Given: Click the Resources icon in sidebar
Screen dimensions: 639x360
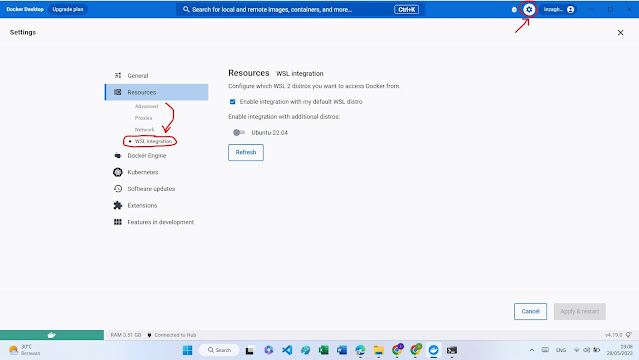Looking at the screenshot, I should click(x=118, y=92).
